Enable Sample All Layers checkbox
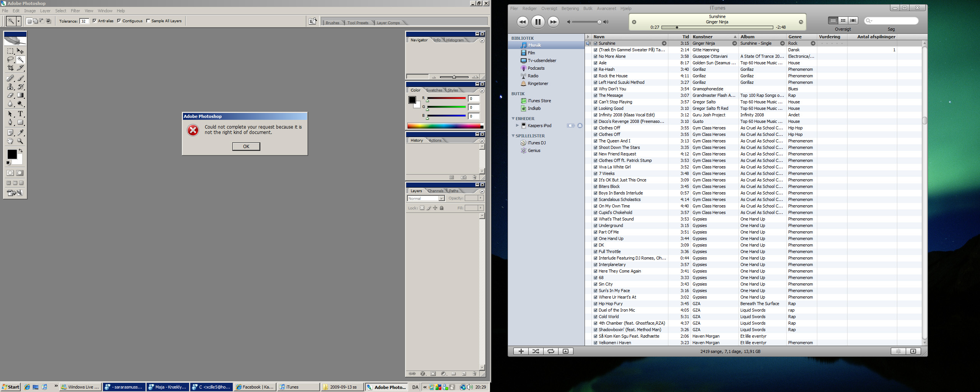The width and height of the screenshot is (980, 392). pos(148,21)
